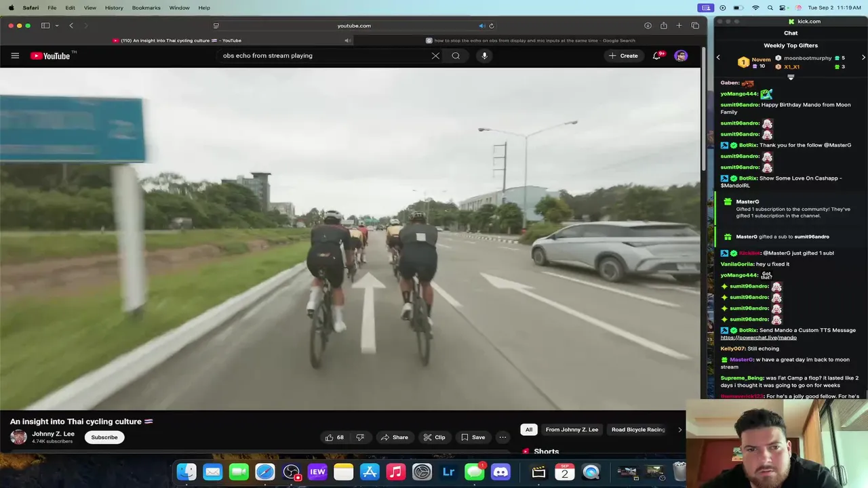Open the Window menu

tap(179, 7)
